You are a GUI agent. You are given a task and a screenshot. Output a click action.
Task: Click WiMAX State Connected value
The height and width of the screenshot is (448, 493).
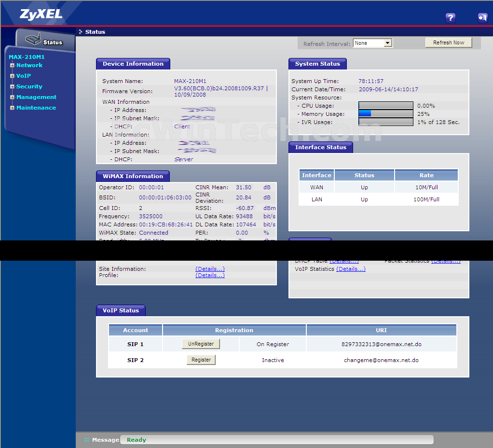153,233
